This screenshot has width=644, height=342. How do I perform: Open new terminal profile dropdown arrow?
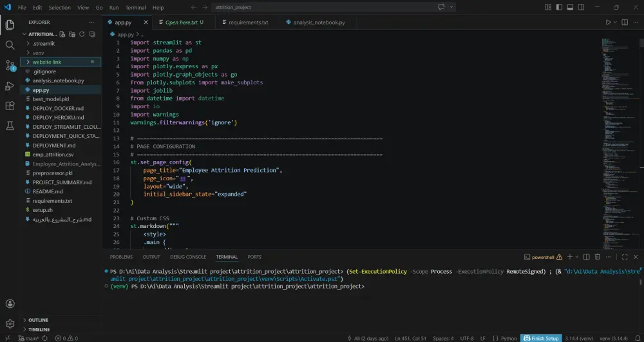[x=577, y=257]
